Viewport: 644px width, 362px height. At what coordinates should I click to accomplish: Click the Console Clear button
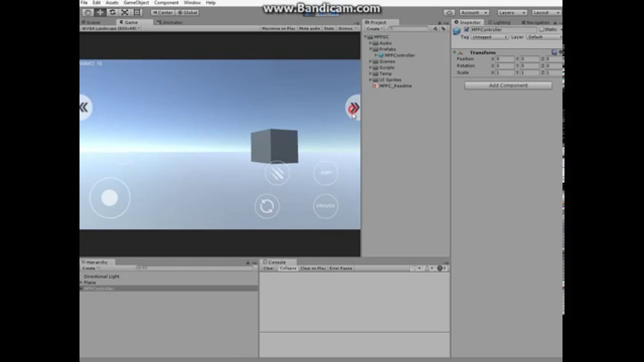point(269,268)
